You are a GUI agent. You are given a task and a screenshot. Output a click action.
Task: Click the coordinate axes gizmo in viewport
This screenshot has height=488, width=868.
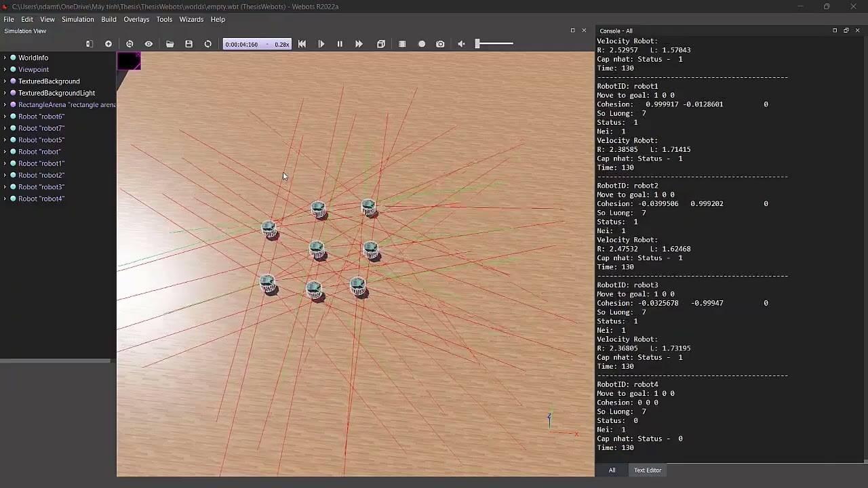[561, 424]
